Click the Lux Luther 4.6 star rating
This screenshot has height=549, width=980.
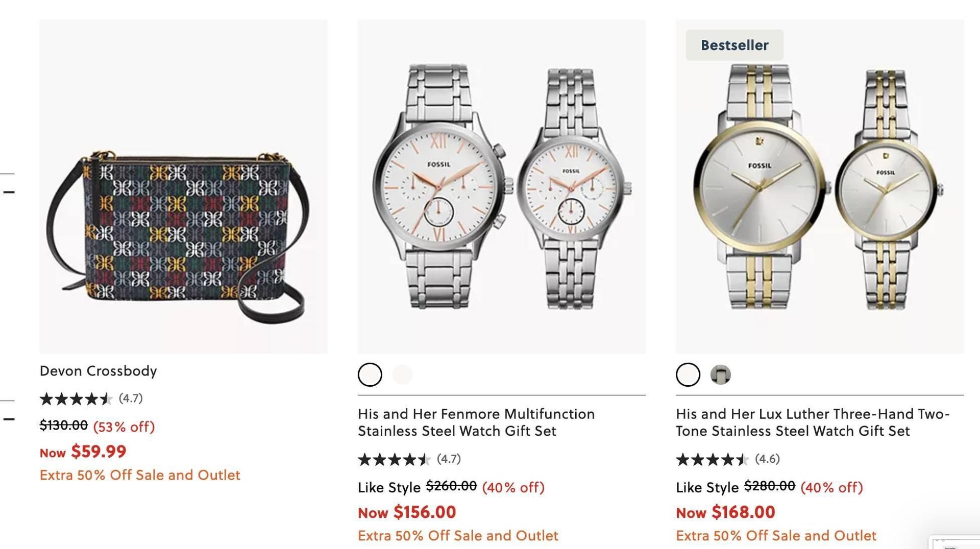[712, 460]
